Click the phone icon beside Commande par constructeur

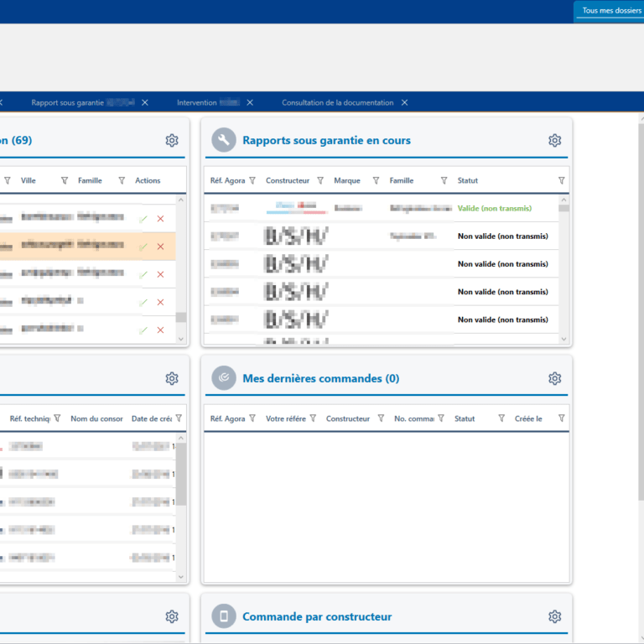(223, 616)
